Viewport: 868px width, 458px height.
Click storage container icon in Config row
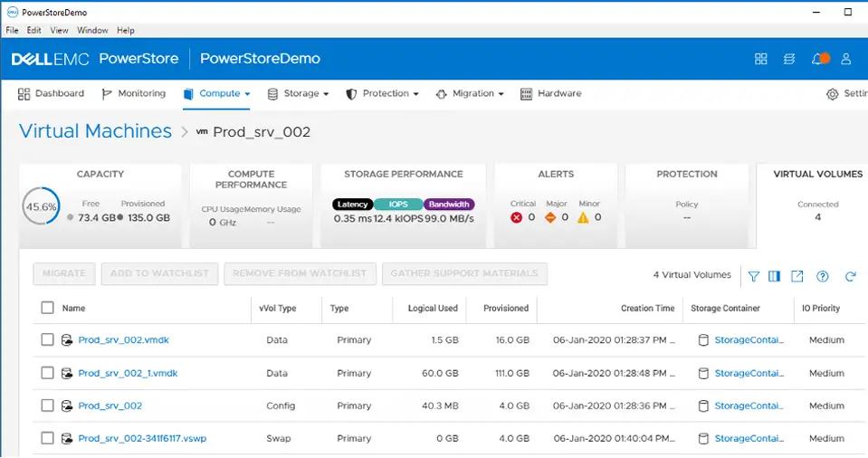point(703,406)
